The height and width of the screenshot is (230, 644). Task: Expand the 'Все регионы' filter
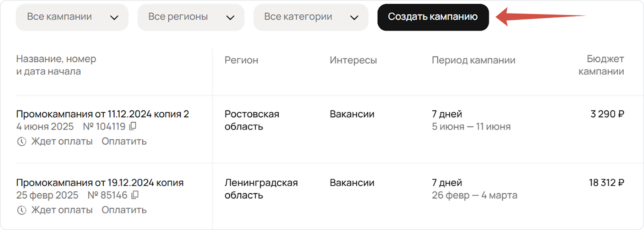191,17
